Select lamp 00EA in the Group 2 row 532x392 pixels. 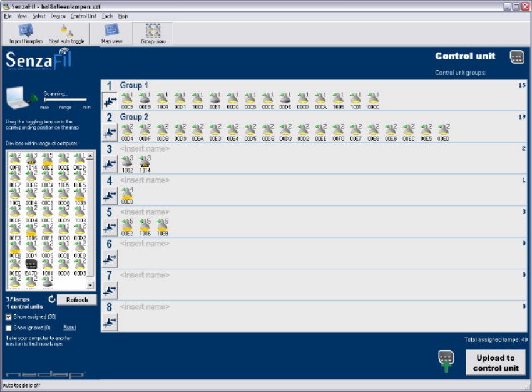click(198, 132)
